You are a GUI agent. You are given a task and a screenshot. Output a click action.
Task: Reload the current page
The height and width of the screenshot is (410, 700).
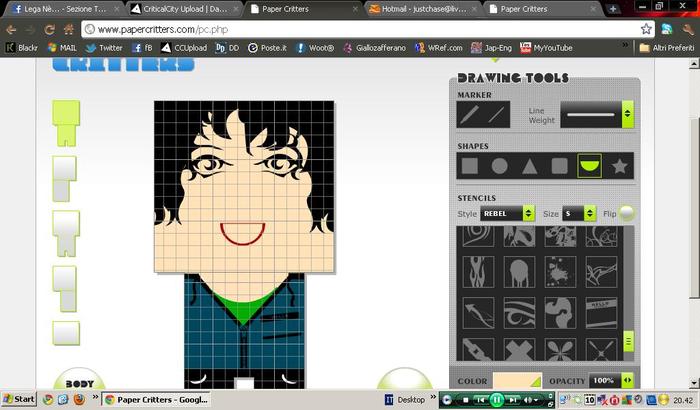(50, 29)
